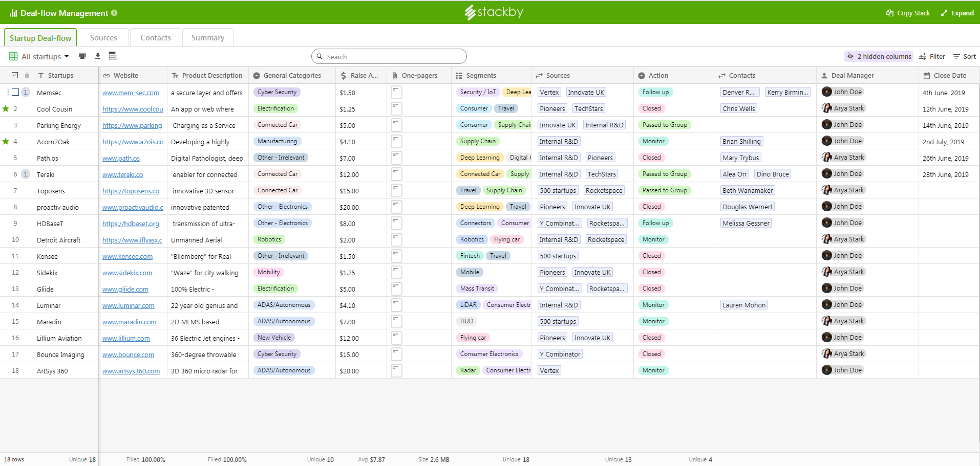This screenshot has width=980, height=466.
Task: Open the www.mem-sec.com link
Action: point(131,93)
